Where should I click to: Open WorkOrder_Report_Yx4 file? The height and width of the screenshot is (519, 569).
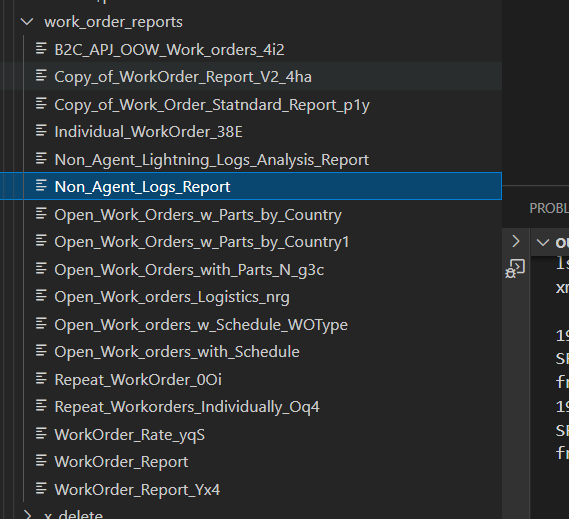137,490
